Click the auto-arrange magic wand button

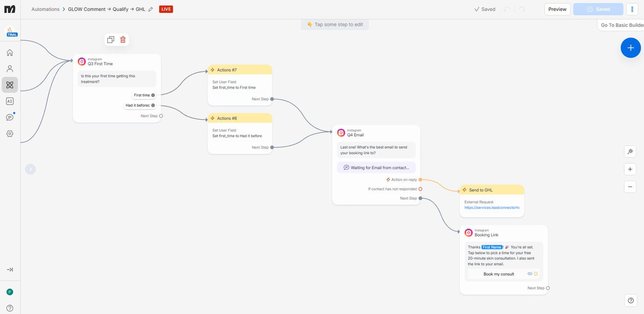click(x=630, y=152)
